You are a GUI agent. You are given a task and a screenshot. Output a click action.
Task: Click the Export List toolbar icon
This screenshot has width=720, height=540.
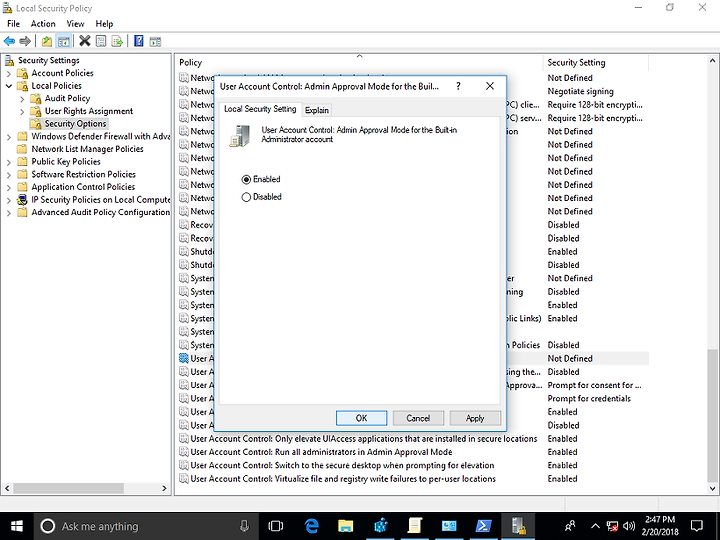pyautogui.click(x=117, y=41)
